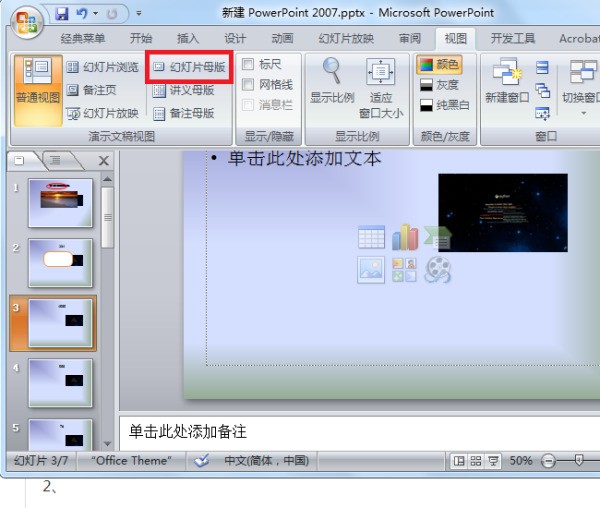This screenshot has height=508, width=600.
Task: Open the Quick Access Toolbar customize arrow
Action: click(x=137, y=14)
